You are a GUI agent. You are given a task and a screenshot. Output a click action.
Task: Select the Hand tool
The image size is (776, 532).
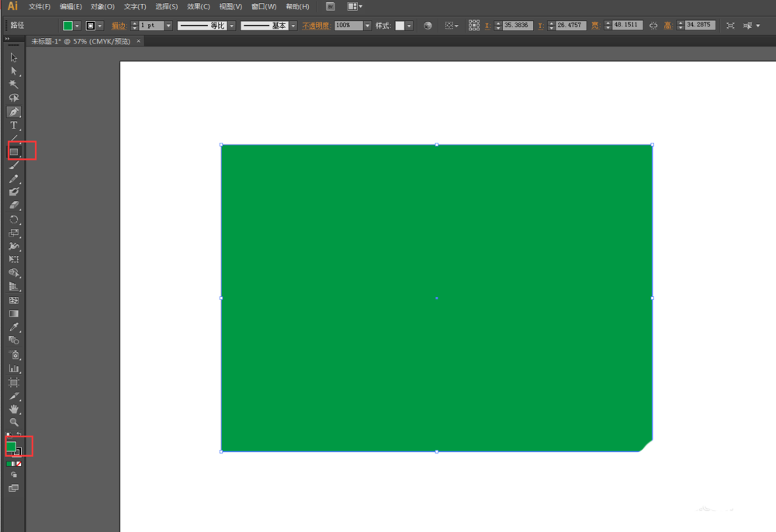pos(13,409)
